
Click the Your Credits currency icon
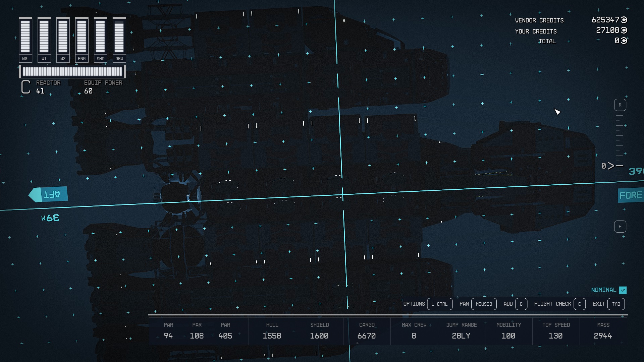[x=624, y=31]
